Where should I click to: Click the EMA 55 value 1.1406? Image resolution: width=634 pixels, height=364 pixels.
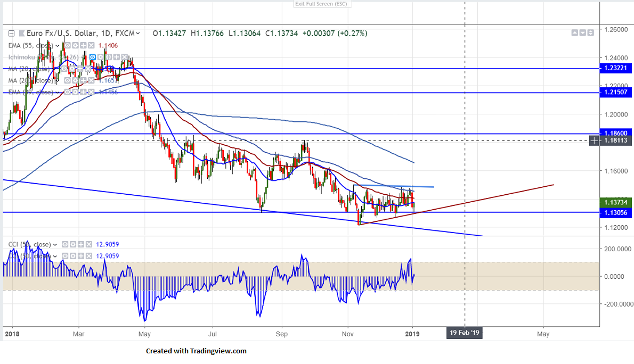tap(108, 46)
